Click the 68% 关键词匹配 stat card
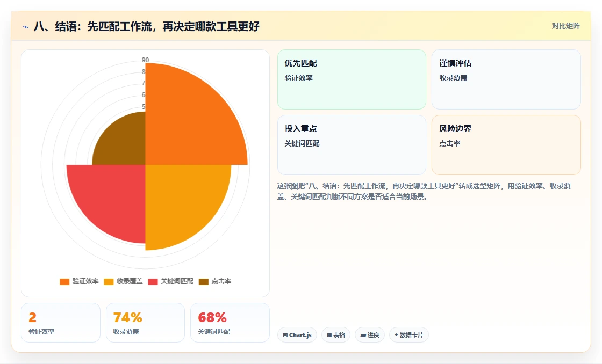Viewport: 602px width, 364px height. click(x=230, y=323)
